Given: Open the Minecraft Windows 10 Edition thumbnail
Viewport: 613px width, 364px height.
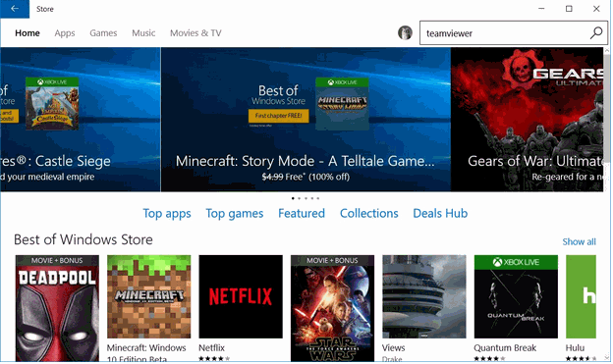Looking at the screenshot, I should coord(149,297).
